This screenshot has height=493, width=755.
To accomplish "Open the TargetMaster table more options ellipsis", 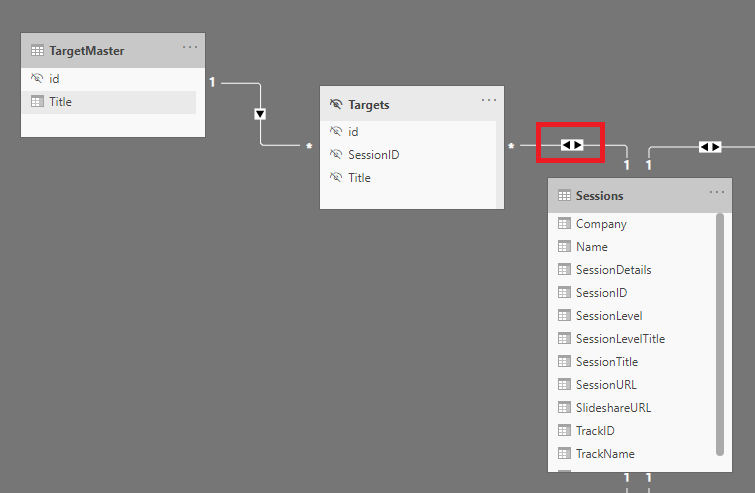I will (x=190, y=47).
